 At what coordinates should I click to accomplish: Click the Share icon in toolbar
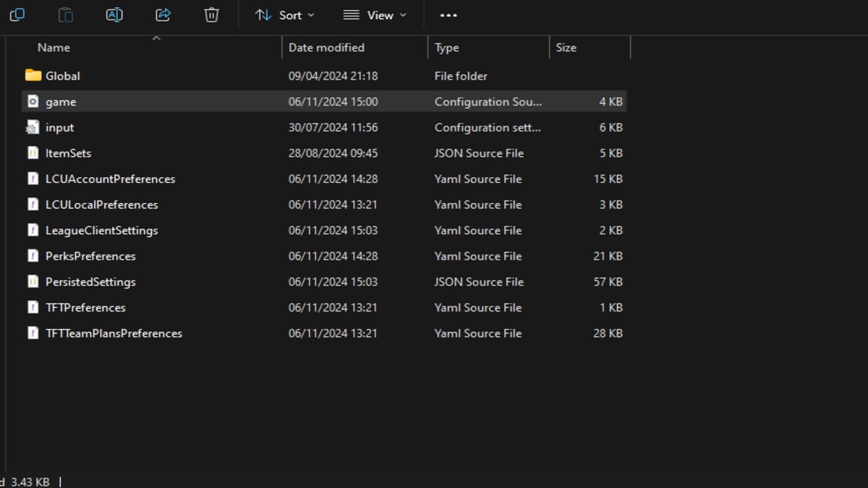pos(163,15)
